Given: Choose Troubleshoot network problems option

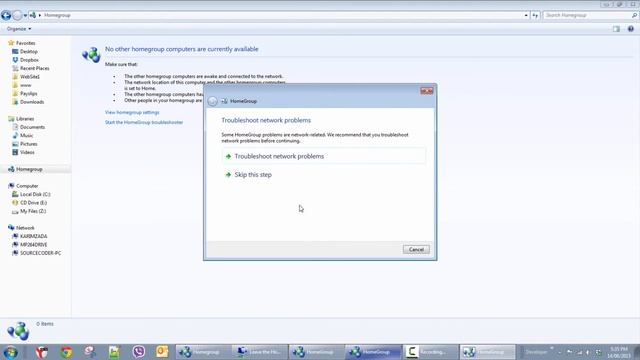Looking at the screenshot, I should [323, 156].
